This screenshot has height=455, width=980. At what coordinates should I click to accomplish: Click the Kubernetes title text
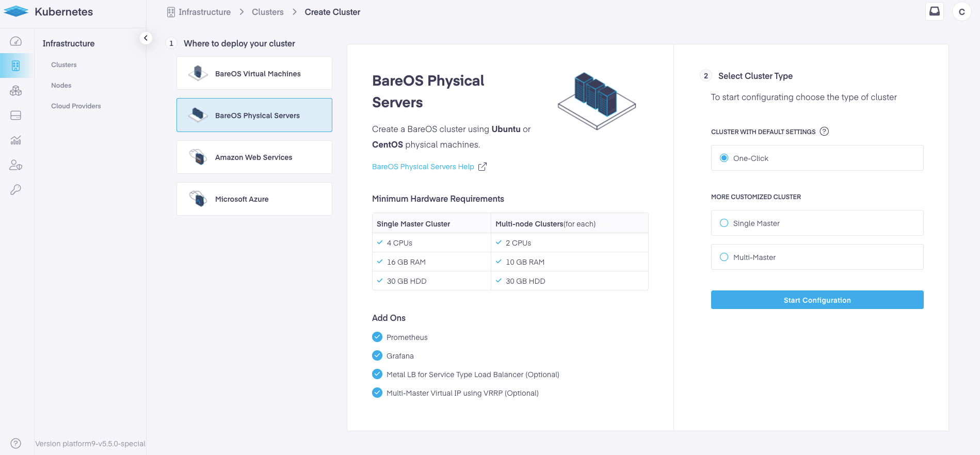click(64, 12)
